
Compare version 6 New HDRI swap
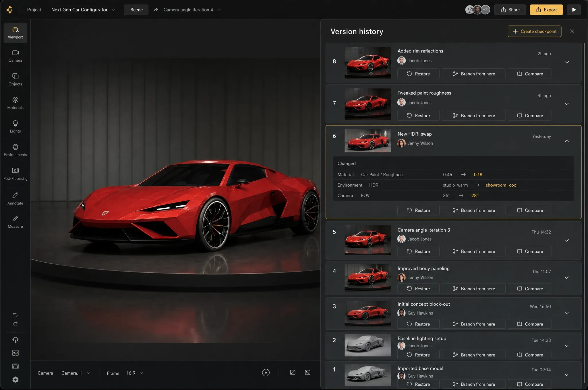click(x=529, y=210)
